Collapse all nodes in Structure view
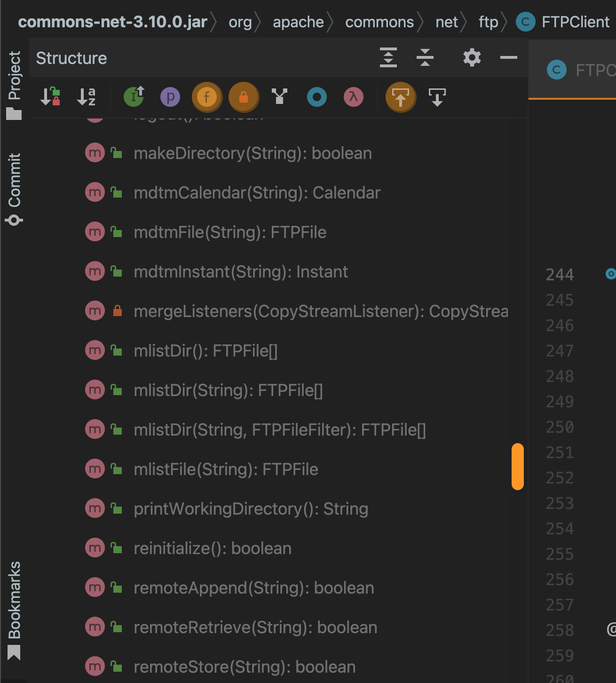 425,58
